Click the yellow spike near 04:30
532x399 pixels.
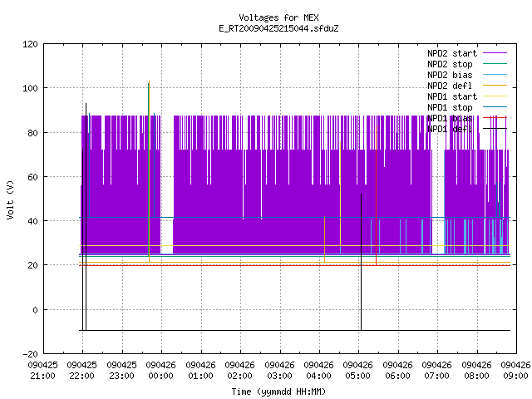340,194
